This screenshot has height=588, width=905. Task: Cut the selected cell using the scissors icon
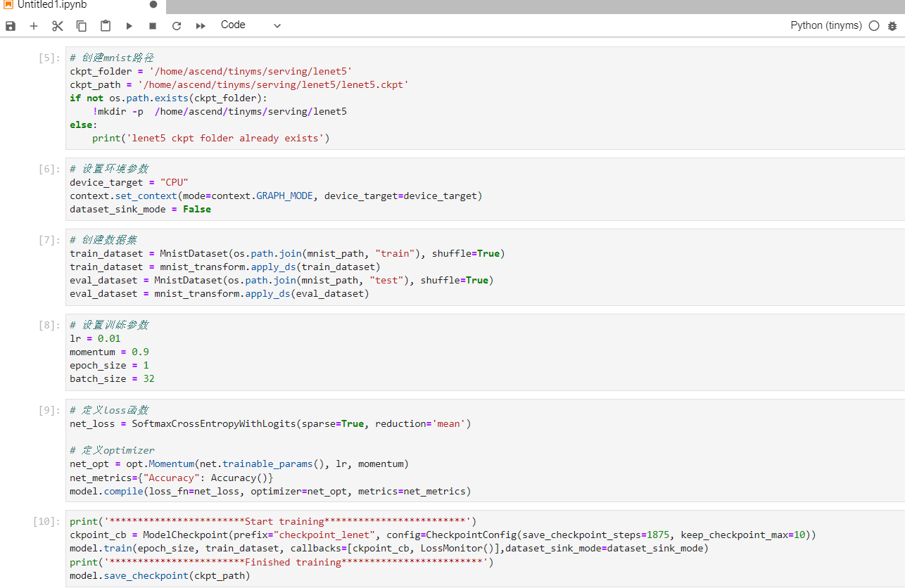click(x=58, y=26)
